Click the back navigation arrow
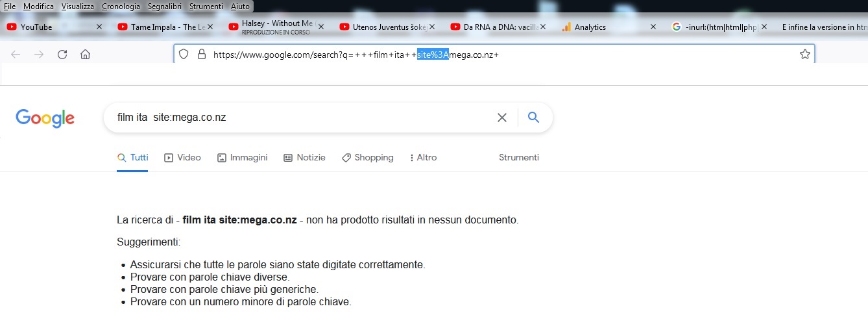The height and width of the screenshot is (328, 868). pyautogui.click(x=16, y=55)
